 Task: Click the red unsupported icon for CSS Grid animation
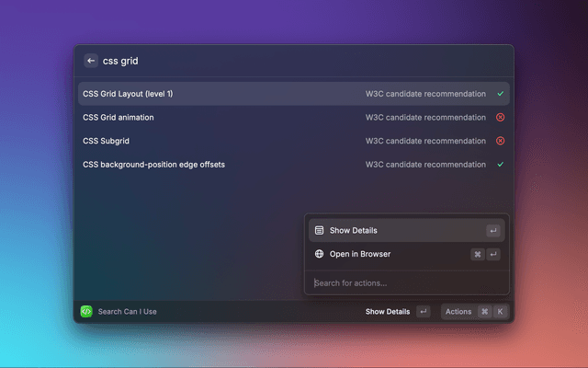501,118
